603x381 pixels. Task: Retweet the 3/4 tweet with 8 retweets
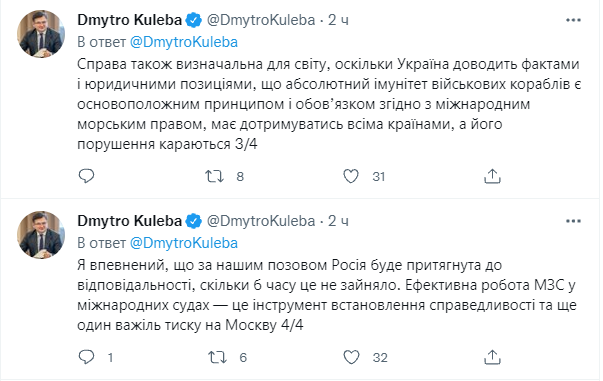(x=214, y=176)
